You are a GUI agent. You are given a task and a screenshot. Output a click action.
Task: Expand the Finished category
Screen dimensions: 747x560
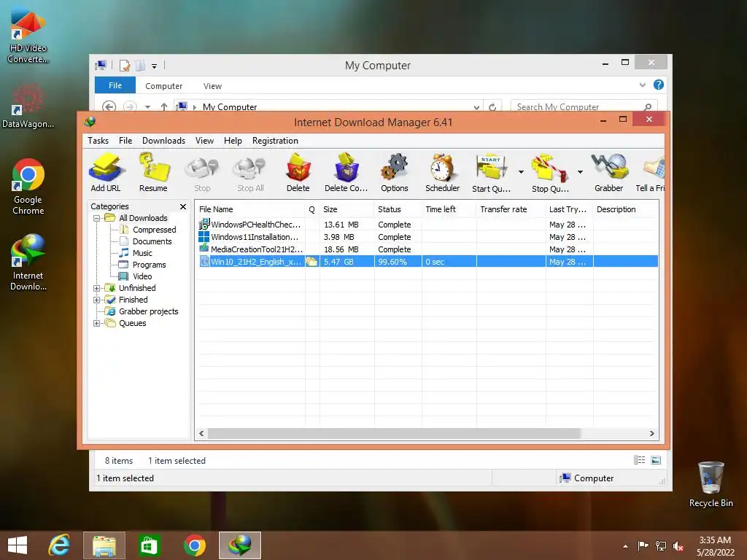click(x=96, y=300)
